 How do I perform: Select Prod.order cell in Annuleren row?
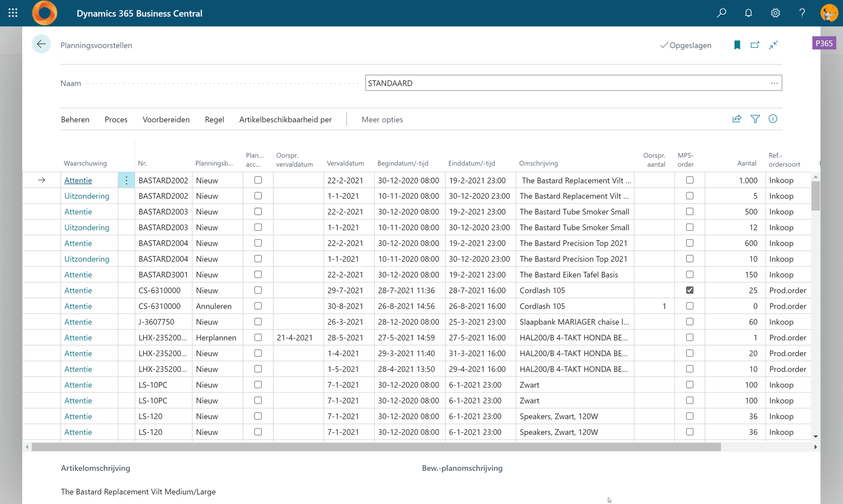(x=788, y=306)
